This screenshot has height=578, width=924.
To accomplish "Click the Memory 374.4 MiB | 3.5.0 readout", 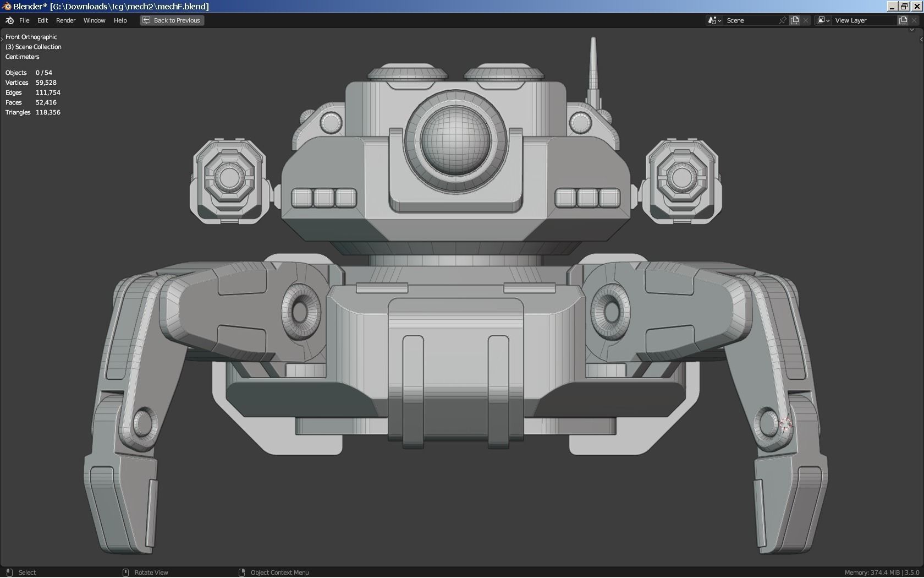I will click(882, 572).
